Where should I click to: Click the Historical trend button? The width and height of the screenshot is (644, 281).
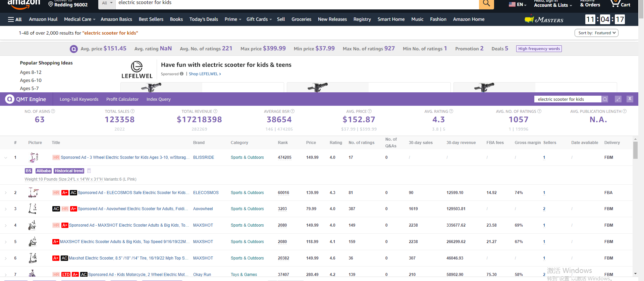coord(69,171)
